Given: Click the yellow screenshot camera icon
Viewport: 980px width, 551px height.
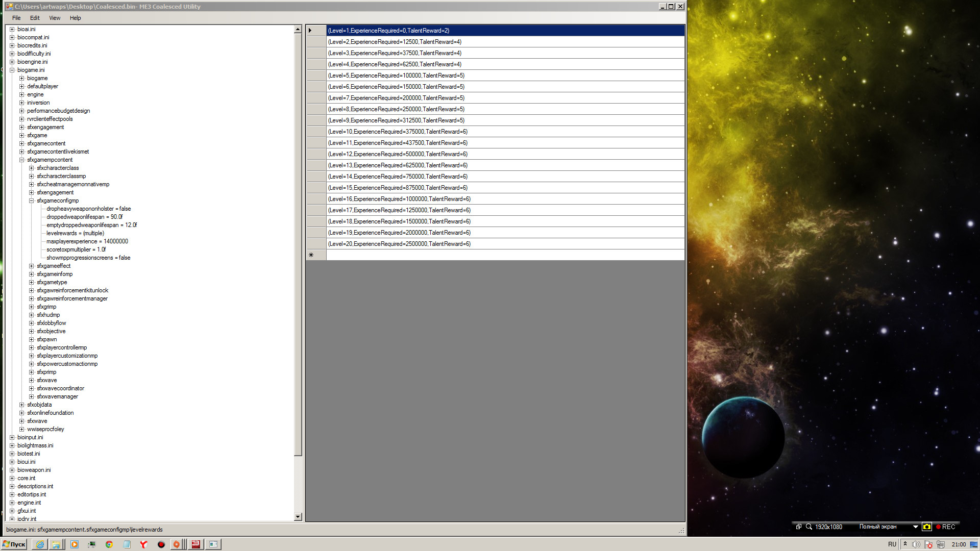Looking at the screenshot, I should 927,527.
